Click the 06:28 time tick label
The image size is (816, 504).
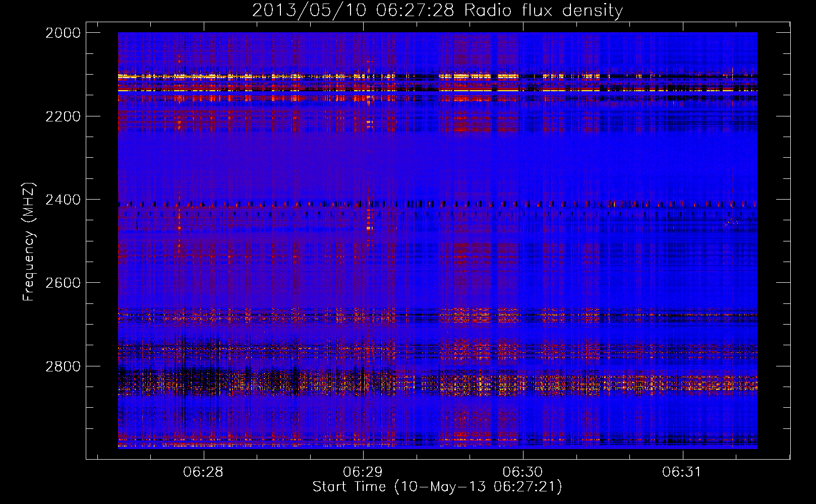coord(203,472)
